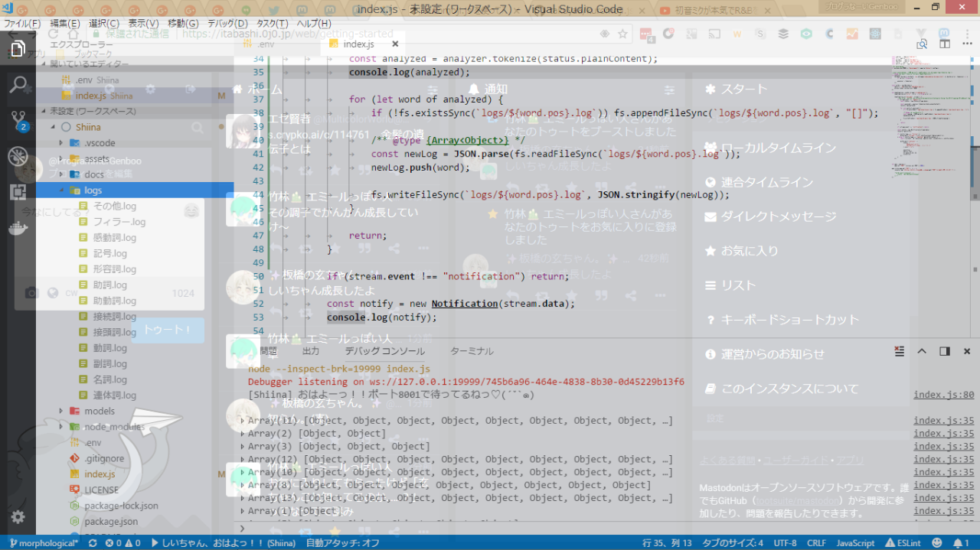Click the JavaScript language mode in status bar

855,543
